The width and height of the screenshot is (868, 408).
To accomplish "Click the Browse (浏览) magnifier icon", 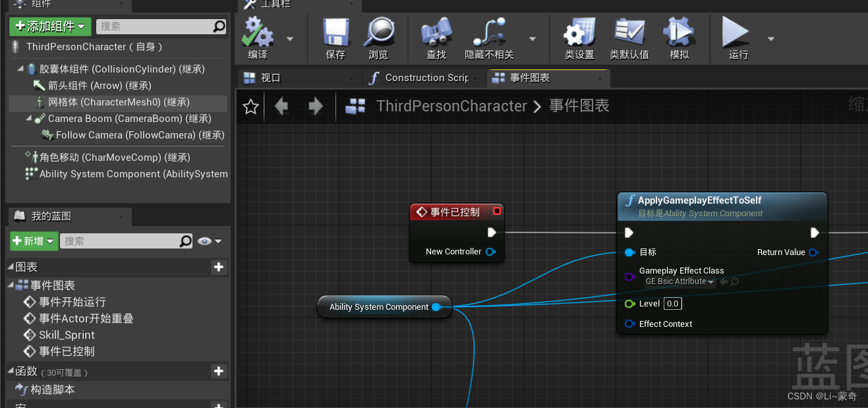I will pyautogui.click(x=378, y=32).
